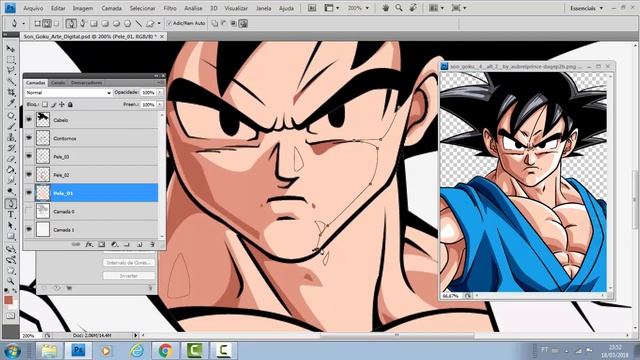Open the Filtro menu

170,8
